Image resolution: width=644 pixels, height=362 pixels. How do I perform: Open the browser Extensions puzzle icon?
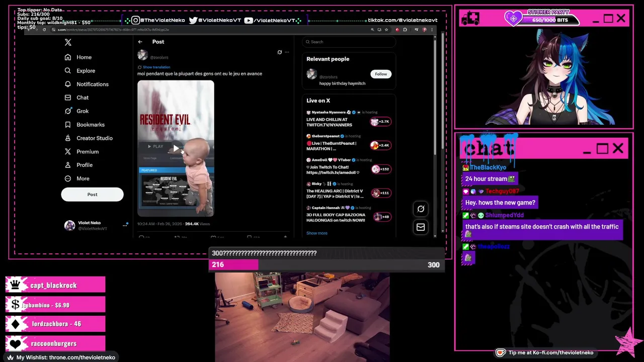(405, 30)
